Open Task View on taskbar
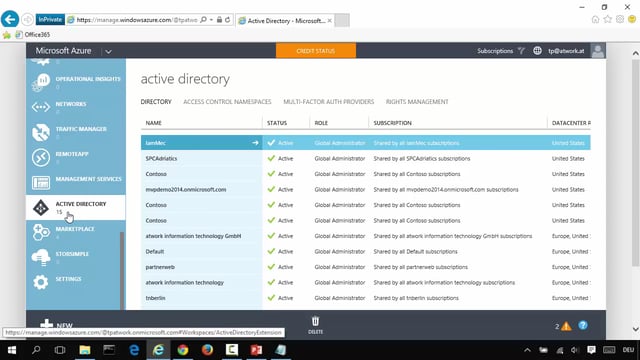Image resolution: width=640 pixels, height=360 pixels. (x=60, y=350)
